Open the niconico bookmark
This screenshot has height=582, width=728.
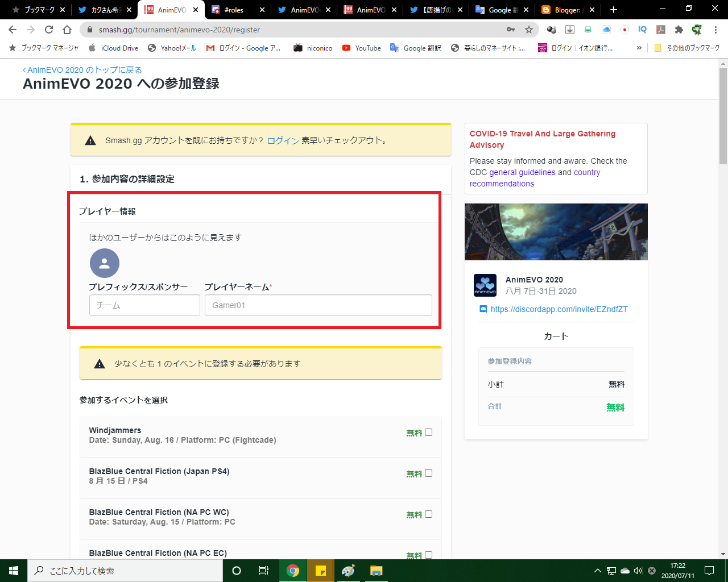point(313,48)
